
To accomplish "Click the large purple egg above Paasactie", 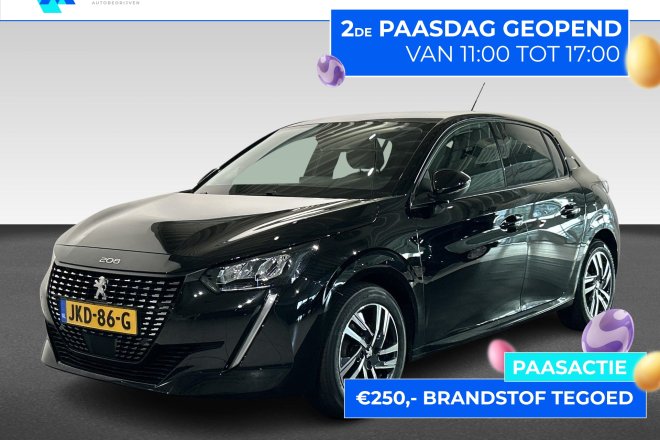I will point(607,331).
